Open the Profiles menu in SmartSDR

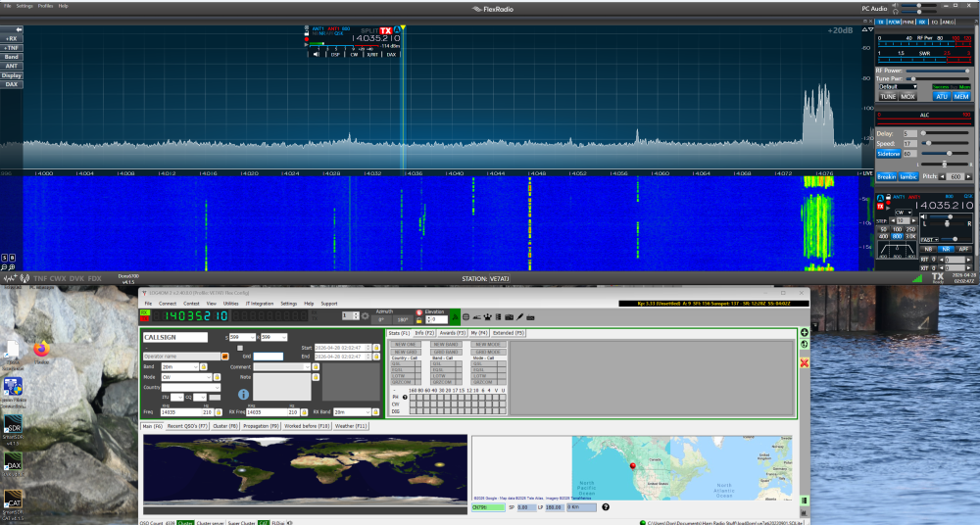(46, 6)
